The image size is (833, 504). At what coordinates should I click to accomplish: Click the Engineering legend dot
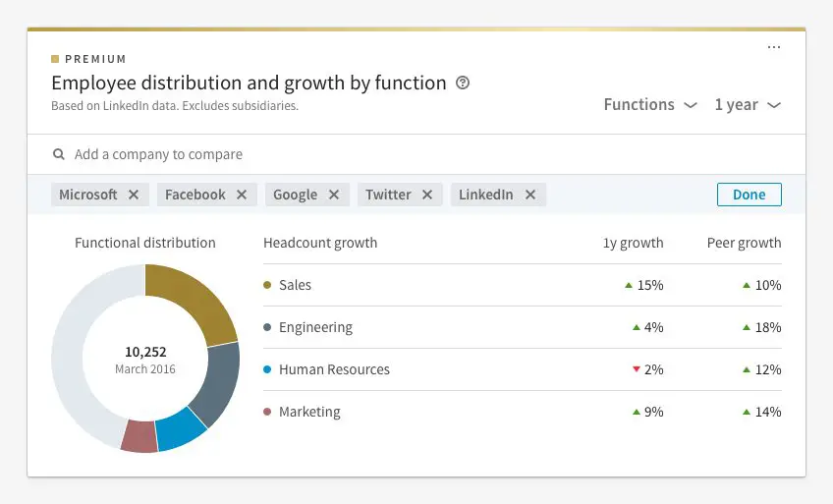267,327
